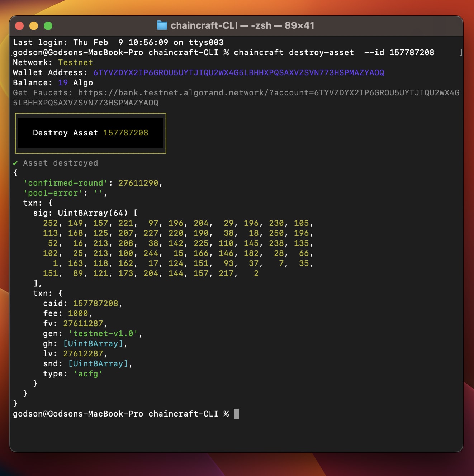The image size is (474, 476).
Task: Click the 'Last login: Thu Feb 9' line
Action: click(x=118, y=42)
